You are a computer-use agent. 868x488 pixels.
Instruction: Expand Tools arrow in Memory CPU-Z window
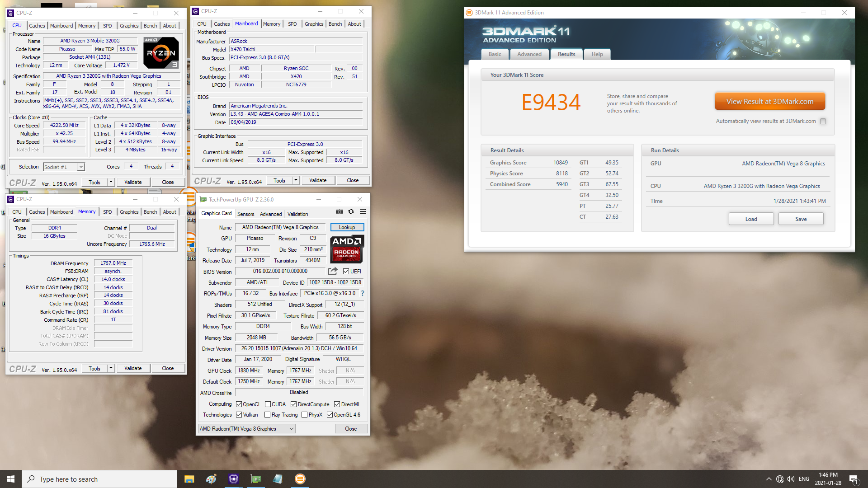(x=111, y=368)
